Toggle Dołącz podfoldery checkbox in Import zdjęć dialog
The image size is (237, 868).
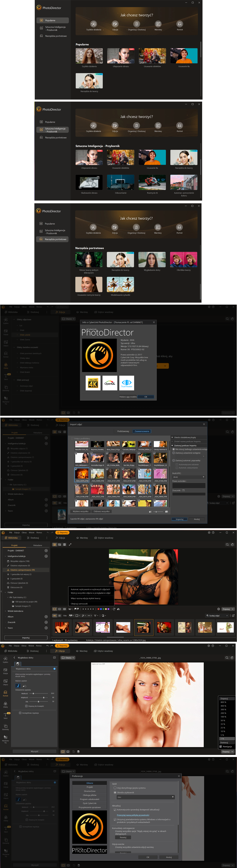click(x=72, y=438)
